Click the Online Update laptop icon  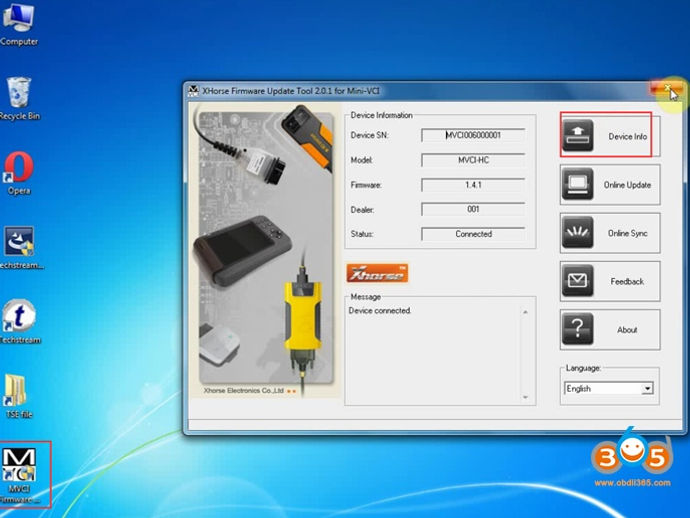coord(578,184)
